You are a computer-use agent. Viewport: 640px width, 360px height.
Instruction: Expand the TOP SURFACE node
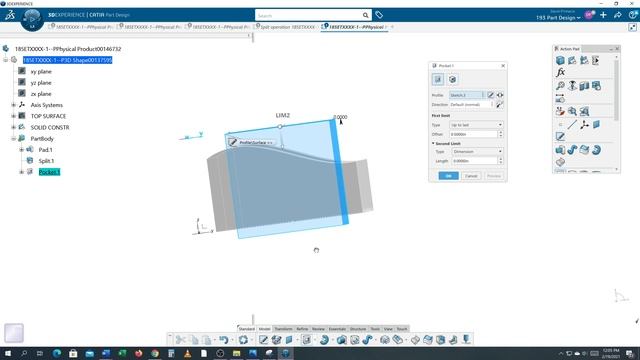[13, 116]
